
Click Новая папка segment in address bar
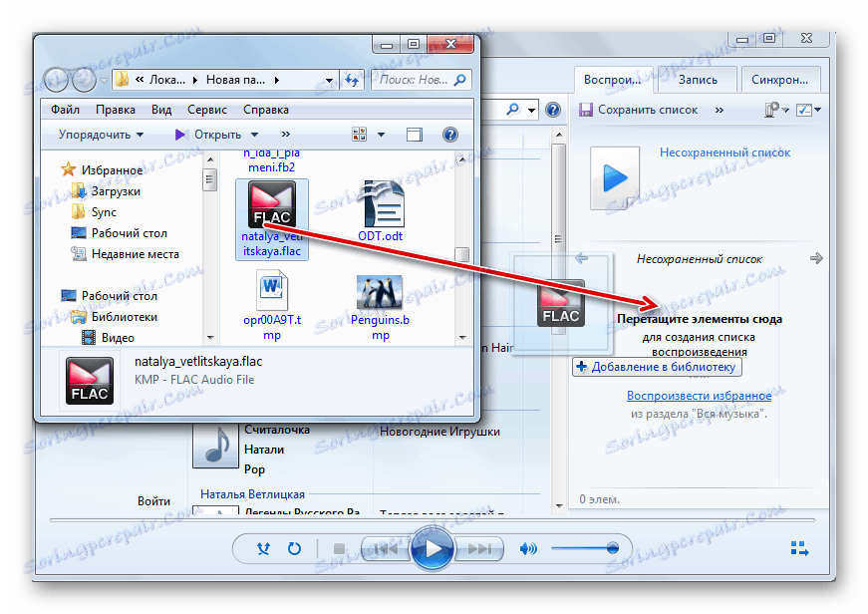[235, 80]
